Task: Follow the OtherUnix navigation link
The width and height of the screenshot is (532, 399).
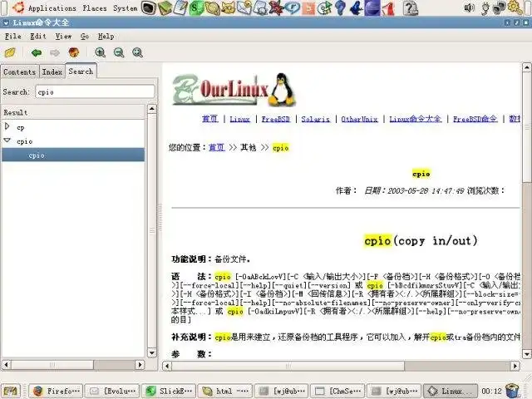Action: [x=359, y=119]
